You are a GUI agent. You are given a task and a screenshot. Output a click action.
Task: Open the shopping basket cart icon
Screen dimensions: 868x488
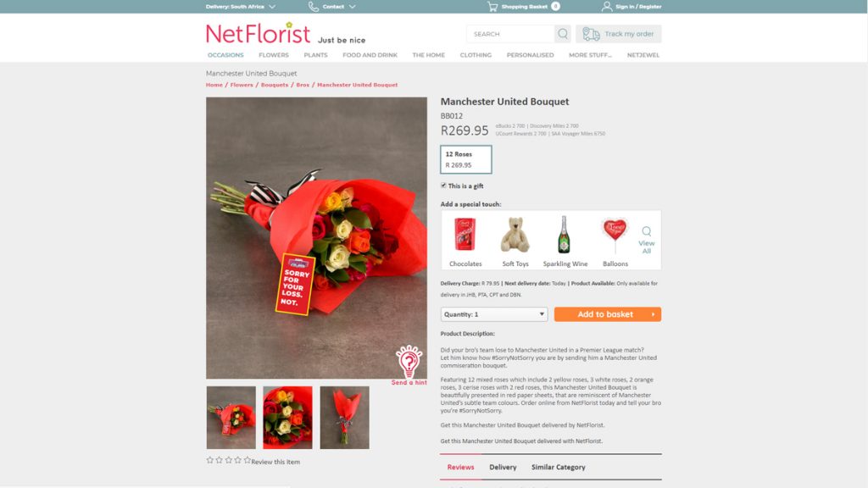(492, 7)
